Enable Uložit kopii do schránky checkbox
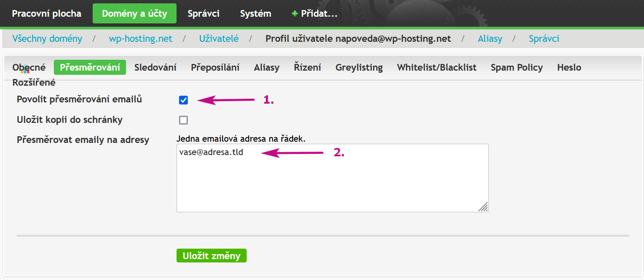 (x=183, y=120)
